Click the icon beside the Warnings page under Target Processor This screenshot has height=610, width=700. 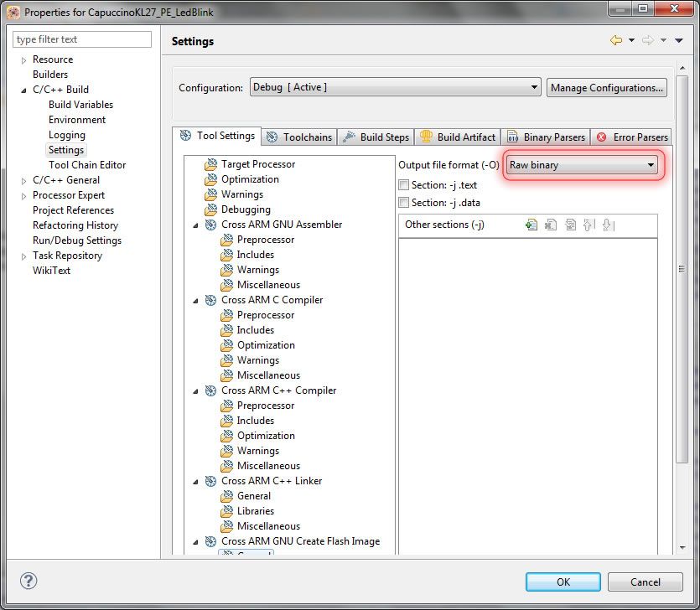210,194
